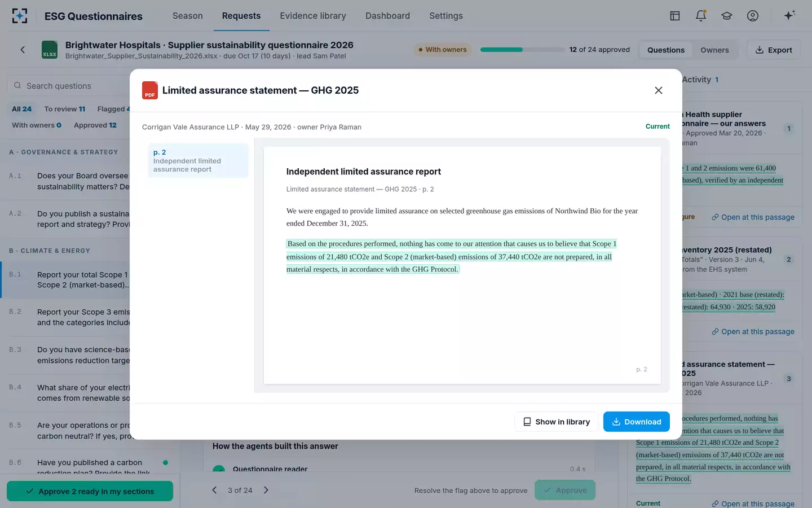
Task: Click the highlighted assurance passage in the document
Action: point(451,256)
